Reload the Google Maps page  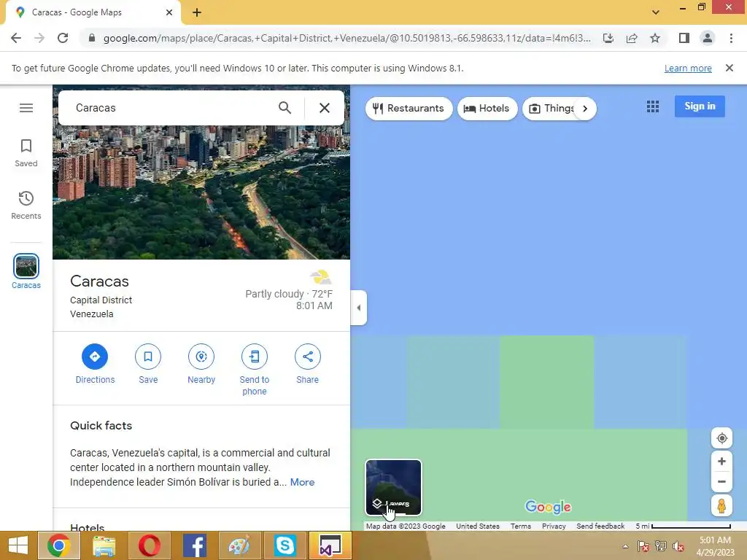[x=63, y=38]
